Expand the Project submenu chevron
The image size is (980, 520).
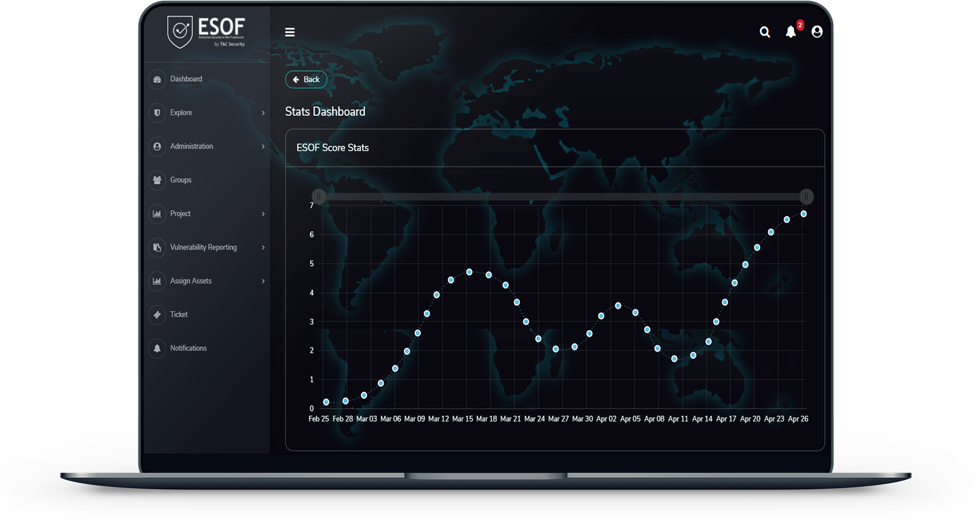(x=263, y=214)
